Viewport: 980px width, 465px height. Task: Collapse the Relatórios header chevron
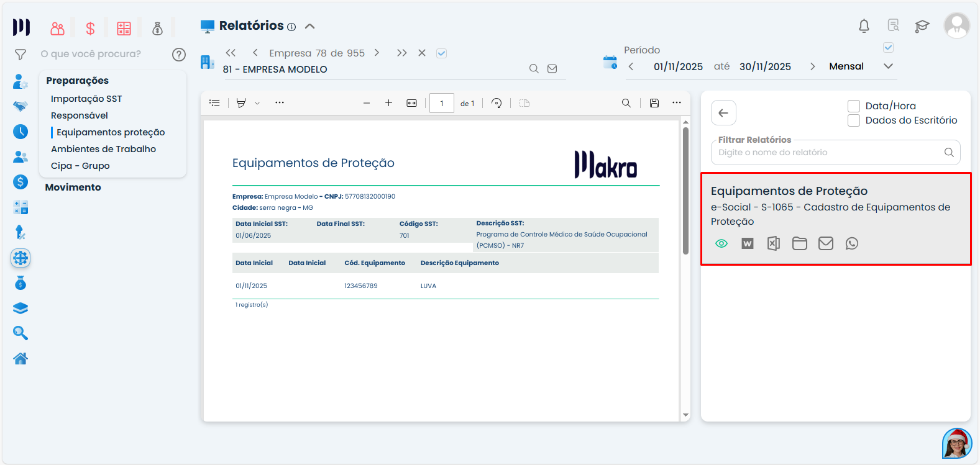click(x=310, y=26)
